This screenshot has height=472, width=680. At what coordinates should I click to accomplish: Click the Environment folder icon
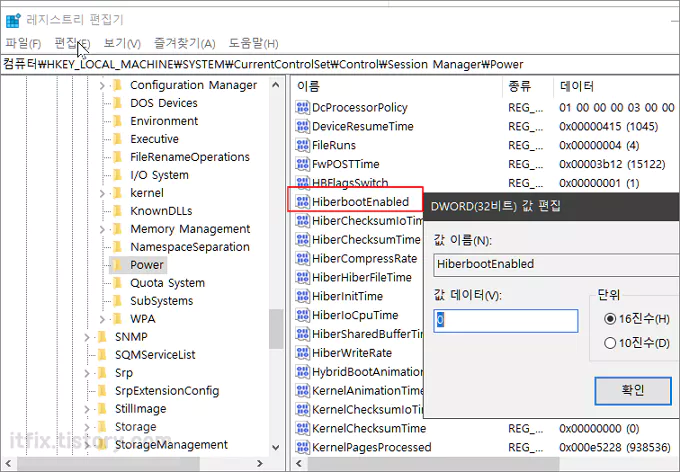pyautogui.click(x=118, y=121)
